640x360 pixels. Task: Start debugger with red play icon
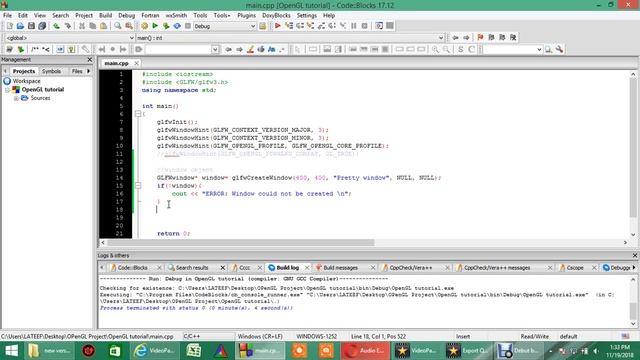278,26
